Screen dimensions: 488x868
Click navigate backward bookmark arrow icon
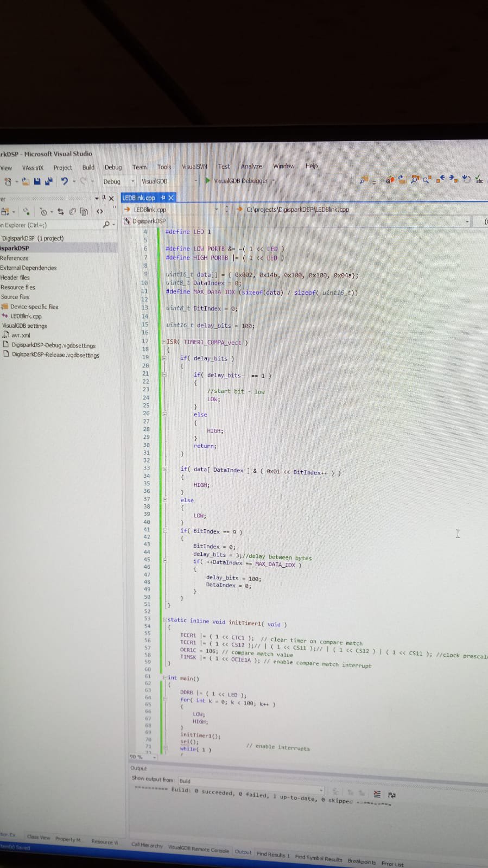pos(441,178)
